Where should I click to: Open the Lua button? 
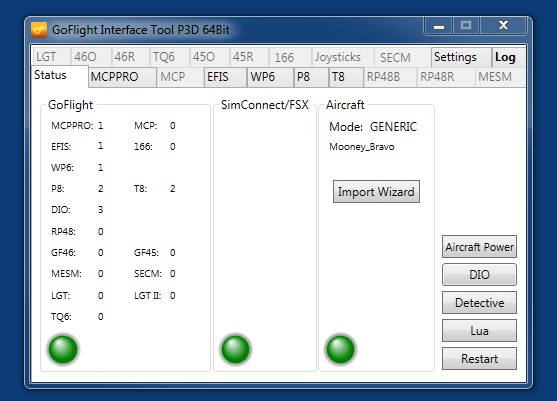pos(479,331)
